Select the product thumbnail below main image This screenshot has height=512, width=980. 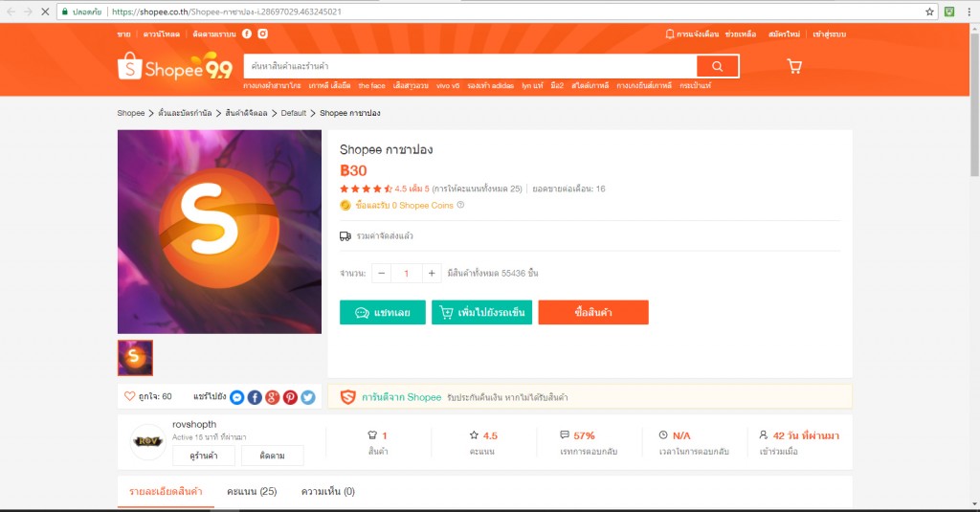click(x=135, y=358)
